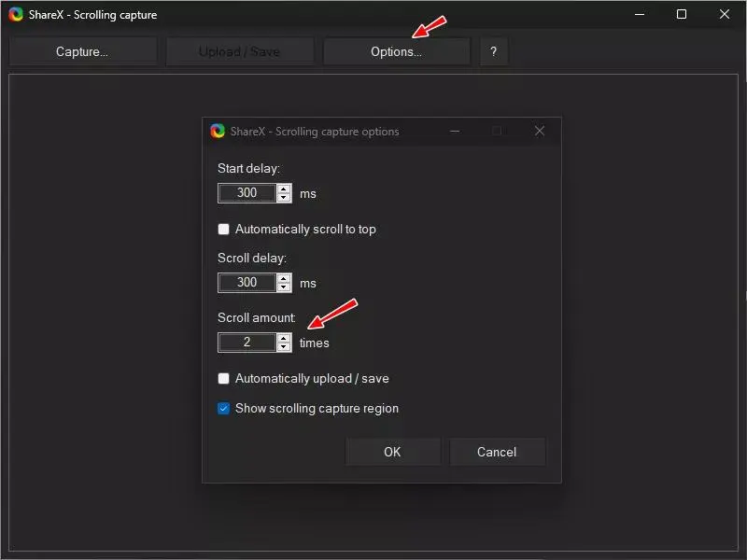Click the question mark help button
747x560 pixels.
pyautogui.click(x=494, y=51)
